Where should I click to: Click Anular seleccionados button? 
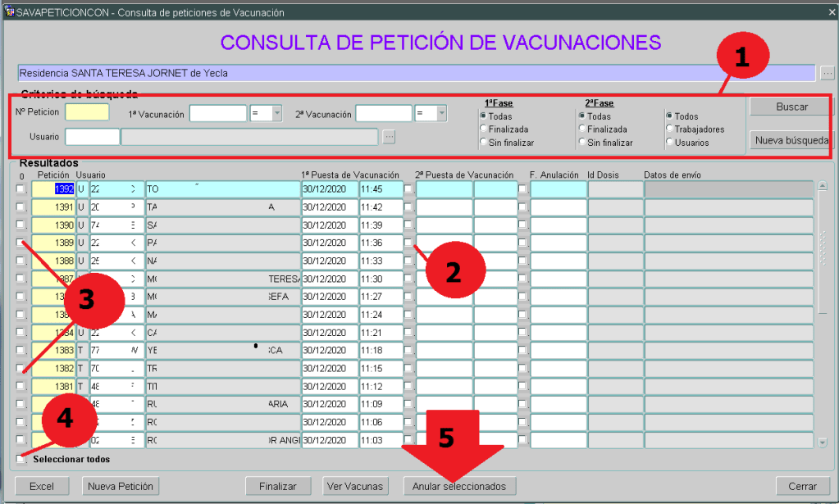459,486
